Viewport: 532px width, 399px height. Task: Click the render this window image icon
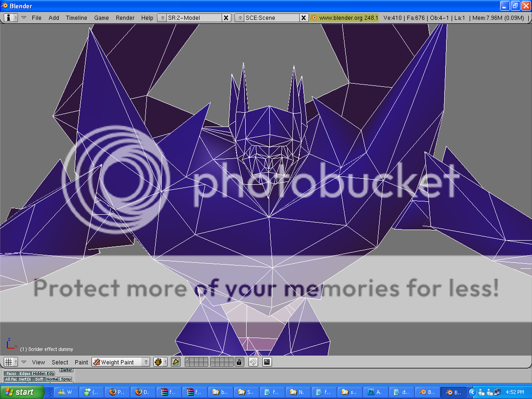coord(267,362)
